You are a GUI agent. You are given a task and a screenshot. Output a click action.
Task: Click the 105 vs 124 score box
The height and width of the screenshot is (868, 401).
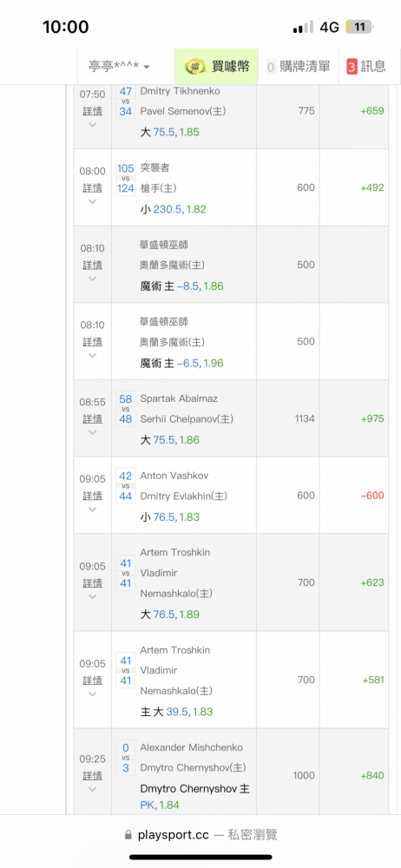(x=126, y=178)
